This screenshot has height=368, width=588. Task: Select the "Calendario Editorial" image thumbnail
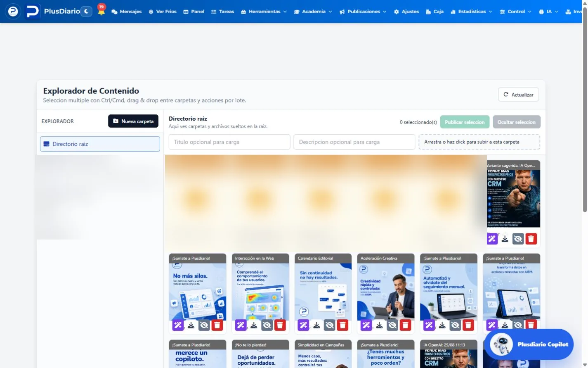[323, 292]
